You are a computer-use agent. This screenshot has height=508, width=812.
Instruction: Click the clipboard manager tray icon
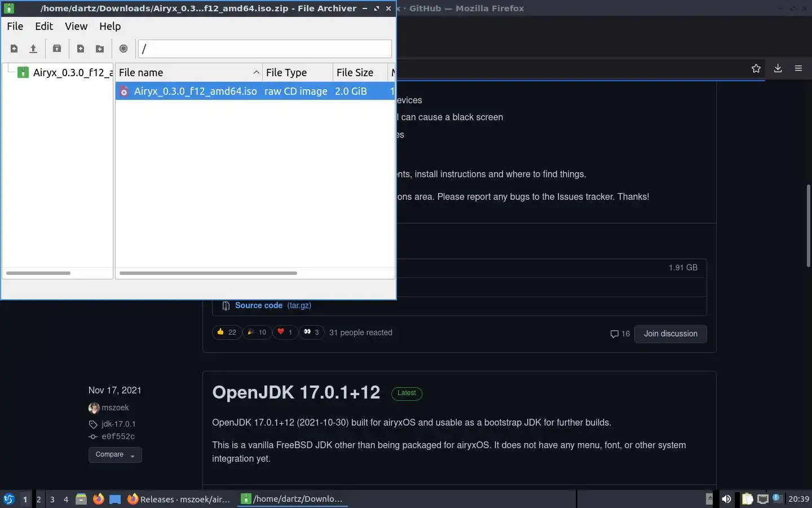tap(747, 499)
